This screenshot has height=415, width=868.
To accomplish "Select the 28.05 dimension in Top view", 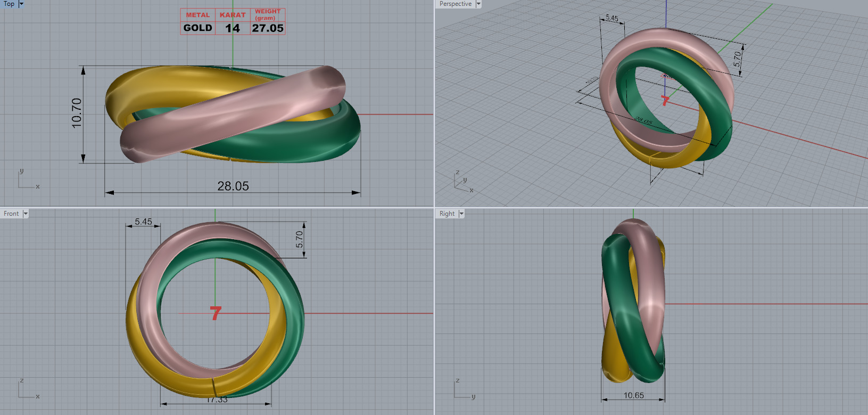I will tap(233, 186).
